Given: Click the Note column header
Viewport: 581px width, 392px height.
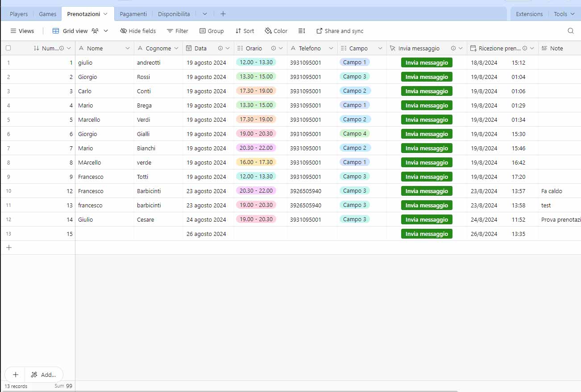Looking at the screenshot, I should pyautogui.click(x=560, y=48).
